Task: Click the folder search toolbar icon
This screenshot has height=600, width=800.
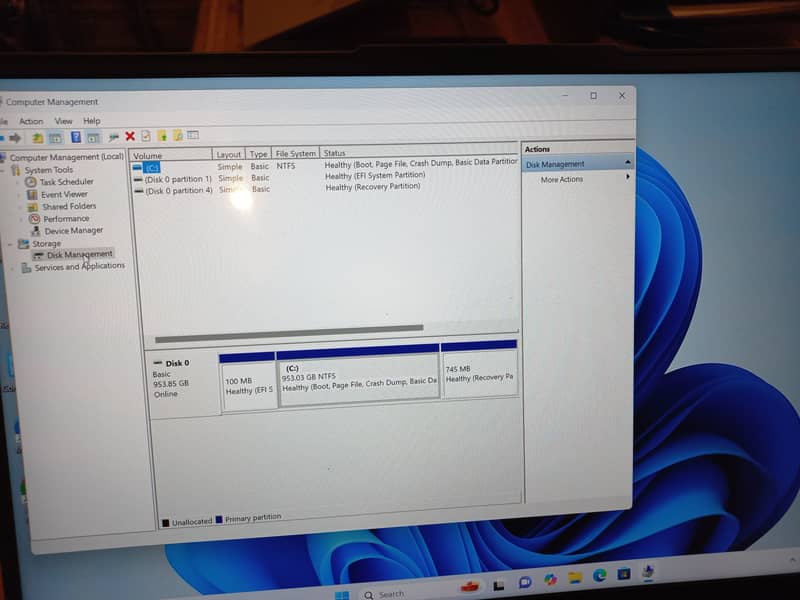Action: pyautogui.click(x=178, y=135)
